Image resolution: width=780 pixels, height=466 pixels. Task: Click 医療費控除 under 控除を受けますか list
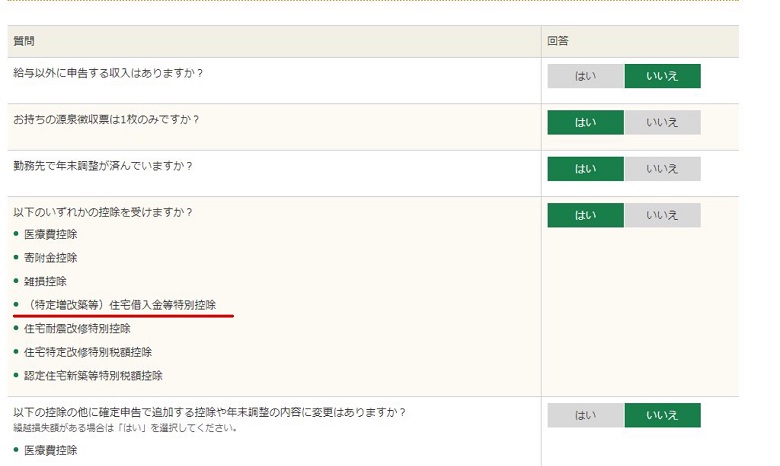pyautogui.click(x=51, y=234)
